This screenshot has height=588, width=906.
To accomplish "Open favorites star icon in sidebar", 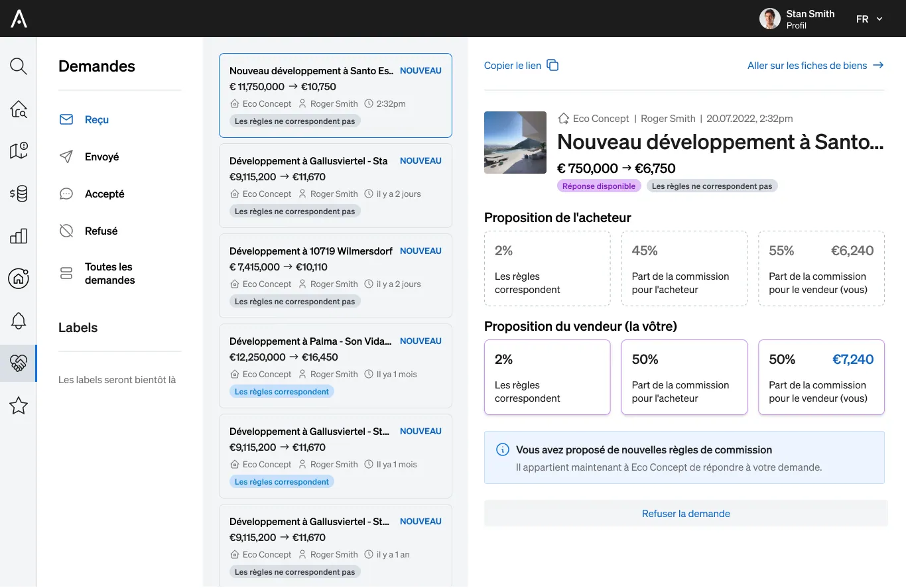I will tap(19, 406).
